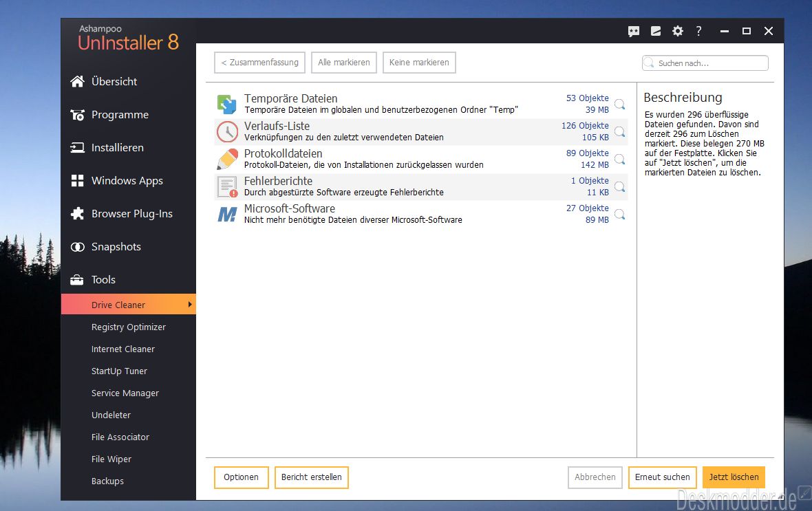Go back via Zusammenfassung button
The width and height of the screenshot is (812, 511).
coord(259,62)
